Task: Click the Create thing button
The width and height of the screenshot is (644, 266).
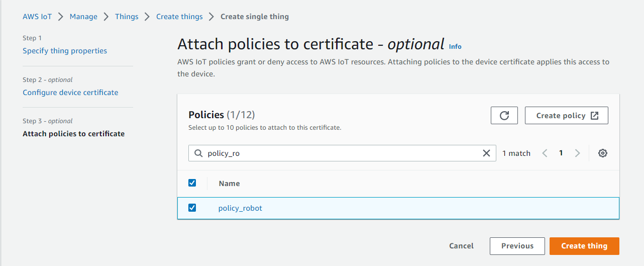Action: pyautogui.click(x=584, y=246)
